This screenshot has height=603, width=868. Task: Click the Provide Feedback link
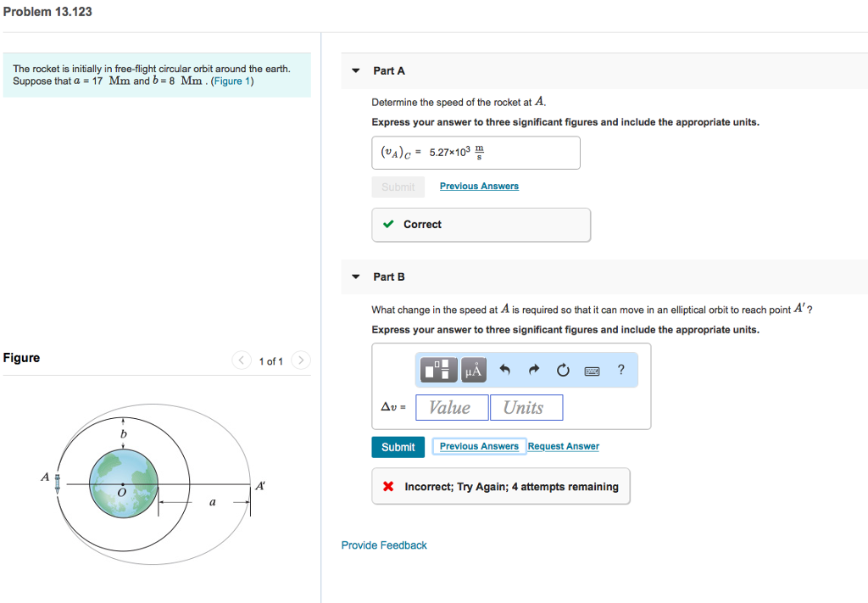[384, 545]
